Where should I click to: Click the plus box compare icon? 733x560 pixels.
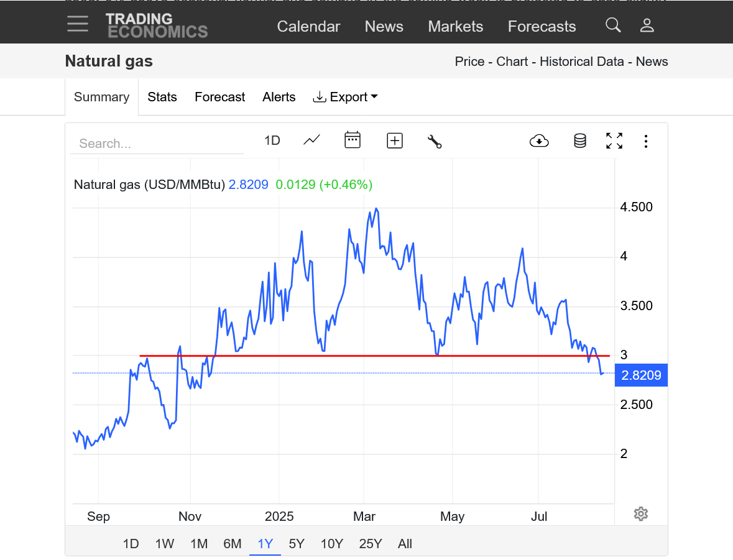395,141
